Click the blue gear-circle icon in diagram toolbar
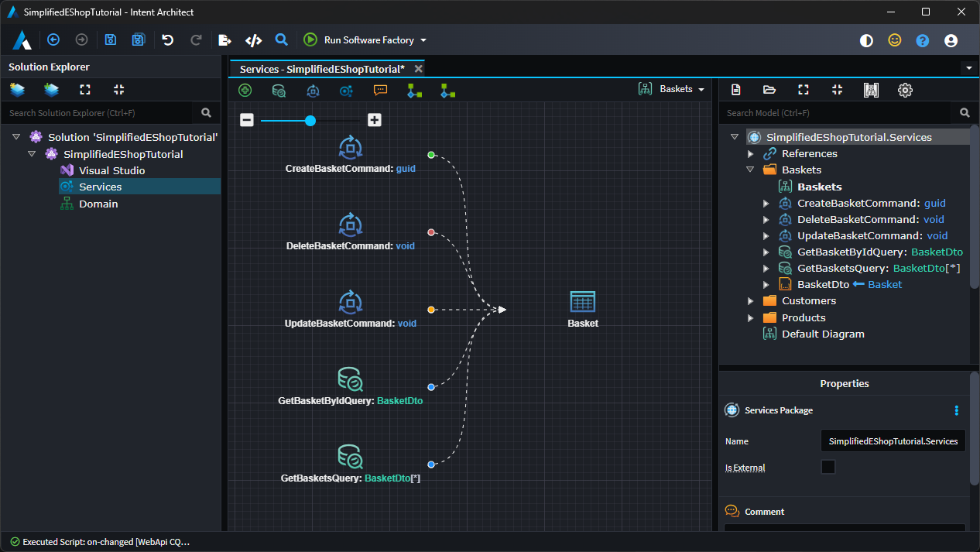The width and height of the screenshot is (980, 552). point(346,91)
